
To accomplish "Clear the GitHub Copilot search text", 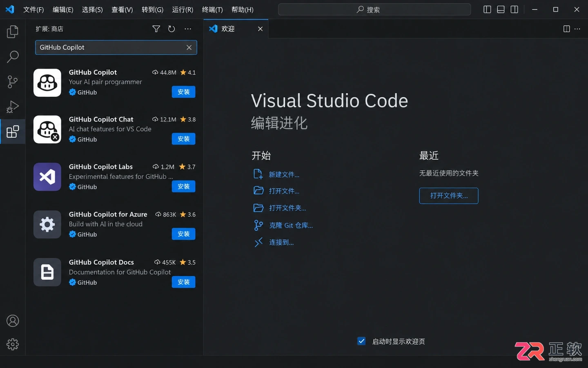I will point(189,47).
